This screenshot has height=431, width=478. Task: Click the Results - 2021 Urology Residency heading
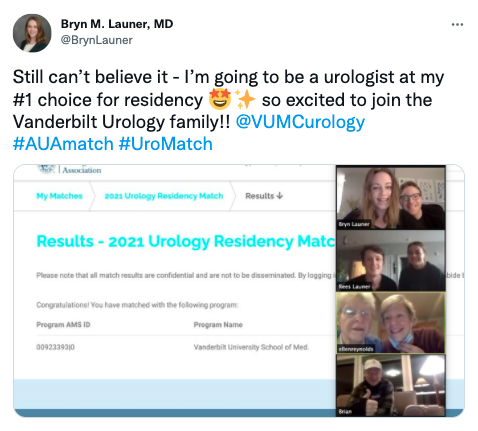[x=186, y=241]
